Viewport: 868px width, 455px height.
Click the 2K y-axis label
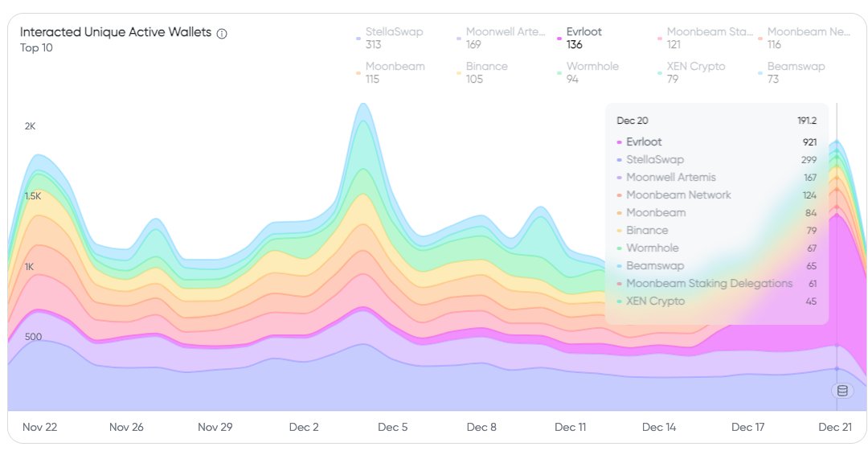(30, 126)
